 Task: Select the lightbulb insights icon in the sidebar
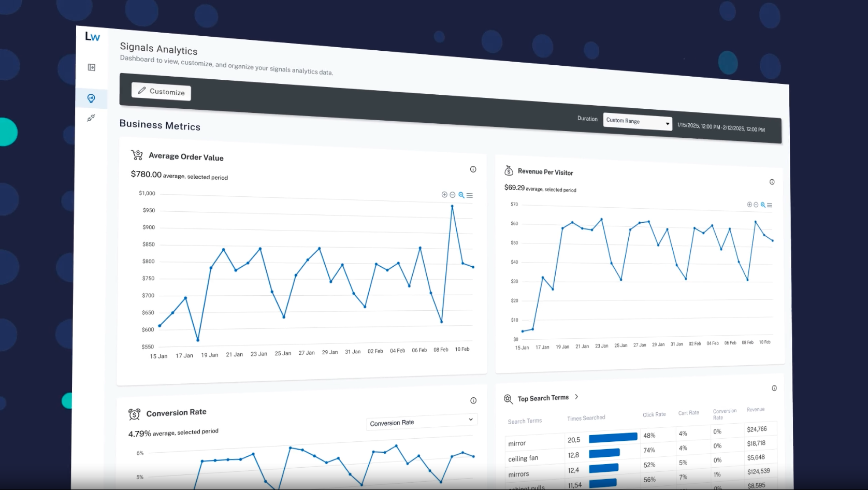click(x=91, y=98)
